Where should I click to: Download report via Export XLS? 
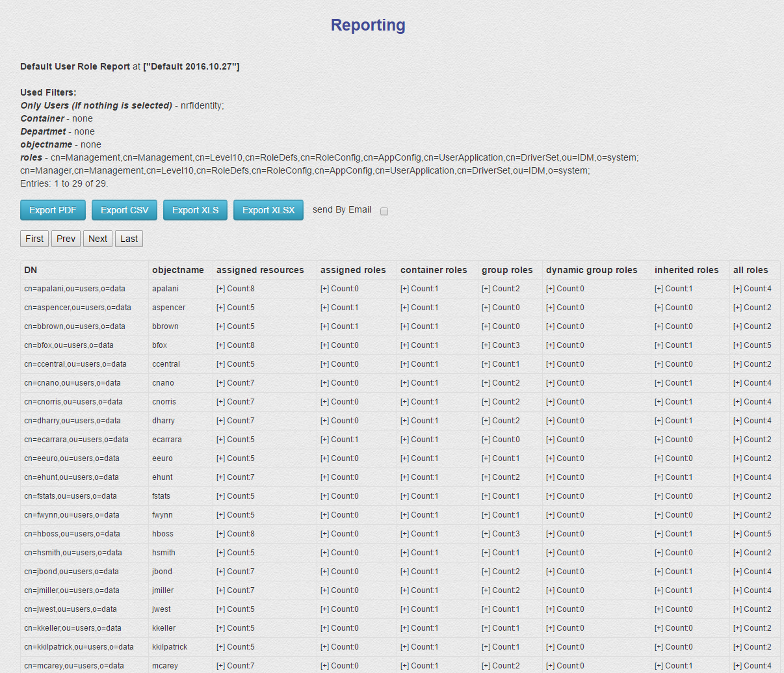pos(195,210)
